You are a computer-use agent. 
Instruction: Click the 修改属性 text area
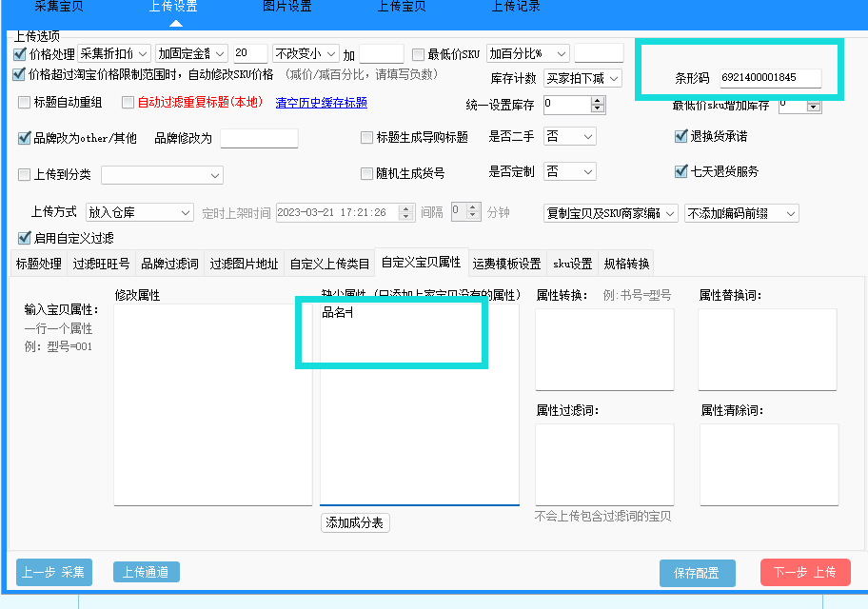[x=213, y=404]
